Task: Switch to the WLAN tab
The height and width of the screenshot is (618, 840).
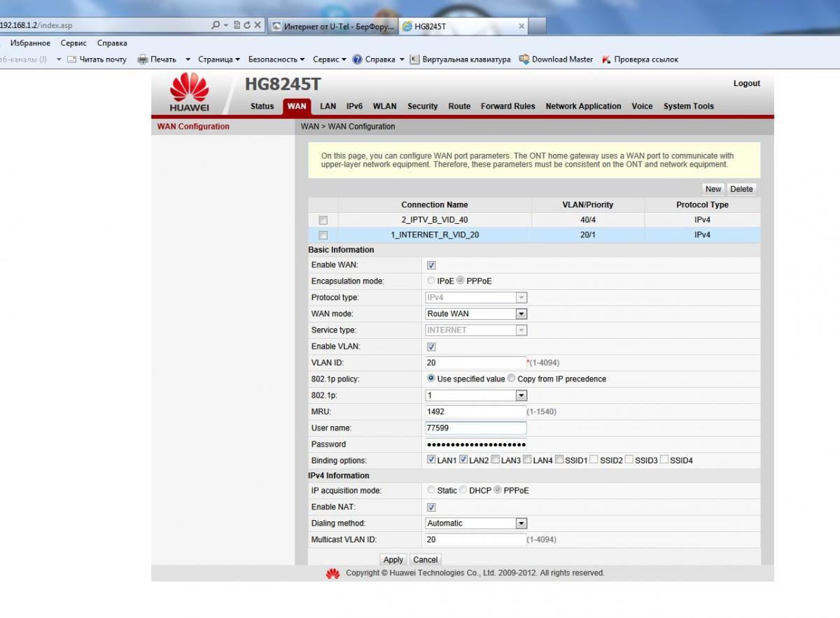Action: click(384, 106)
